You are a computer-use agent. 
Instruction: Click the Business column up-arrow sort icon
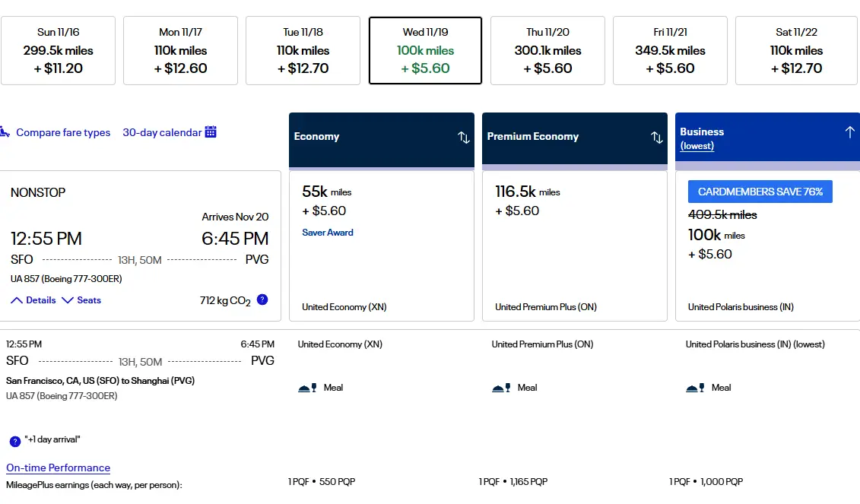pos(849,132)
